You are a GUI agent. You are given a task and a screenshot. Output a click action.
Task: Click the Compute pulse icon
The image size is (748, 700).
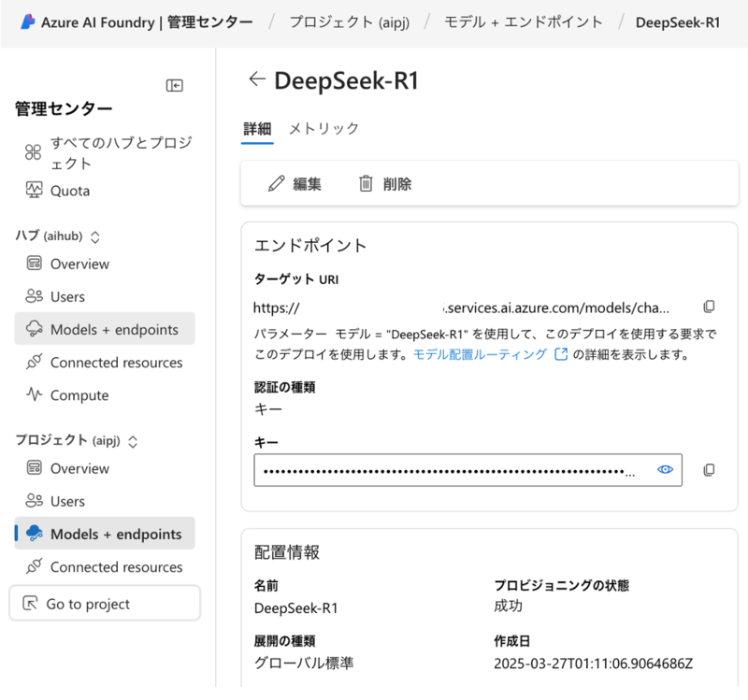pos(34,394)
